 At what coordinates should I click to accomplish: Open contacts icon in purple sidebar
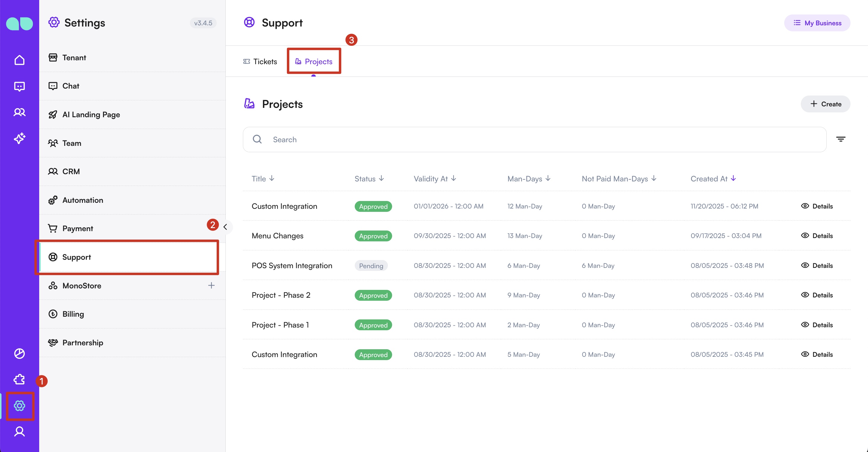pyautogui.click(x=19, y=112)
